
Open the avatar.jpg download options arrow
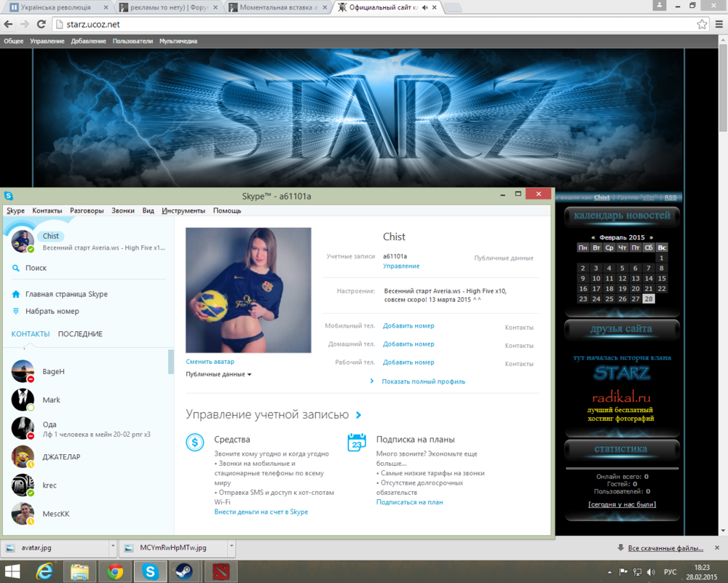pyautogui.click(x=112, y=547)
